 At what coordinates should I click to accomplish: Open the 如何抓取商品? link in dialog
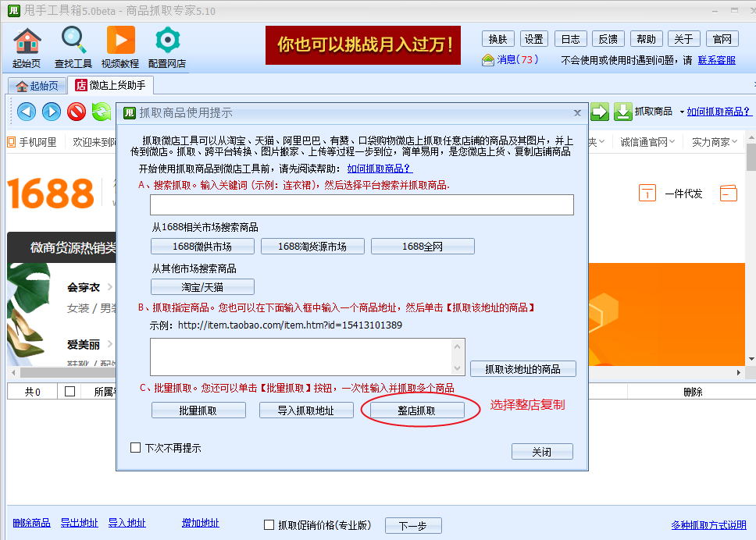[x=380, y=169]
